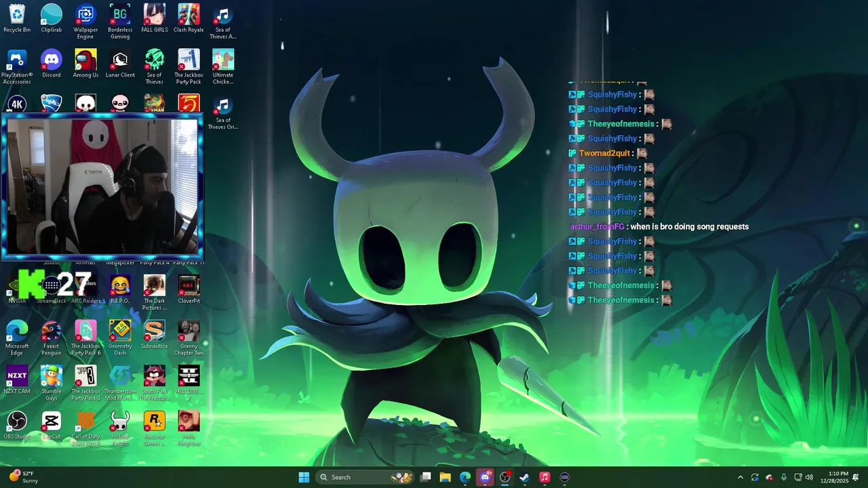The height and width of the screenshot is (488, 868).
Task: Open Steam from the taskbar
Action: 525,477
